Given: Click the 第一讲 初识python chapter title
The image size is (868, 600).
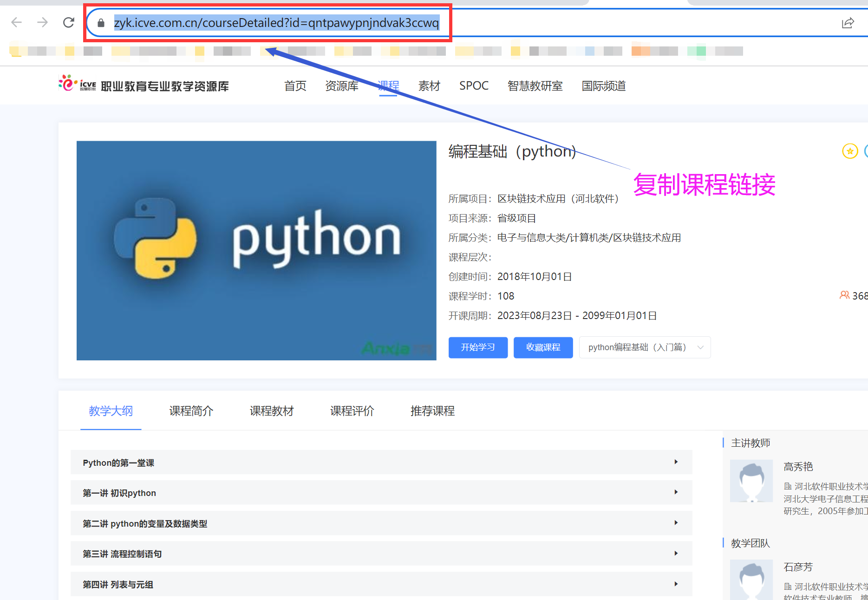Looking at the screenshot, I should (x=119, y=493).
